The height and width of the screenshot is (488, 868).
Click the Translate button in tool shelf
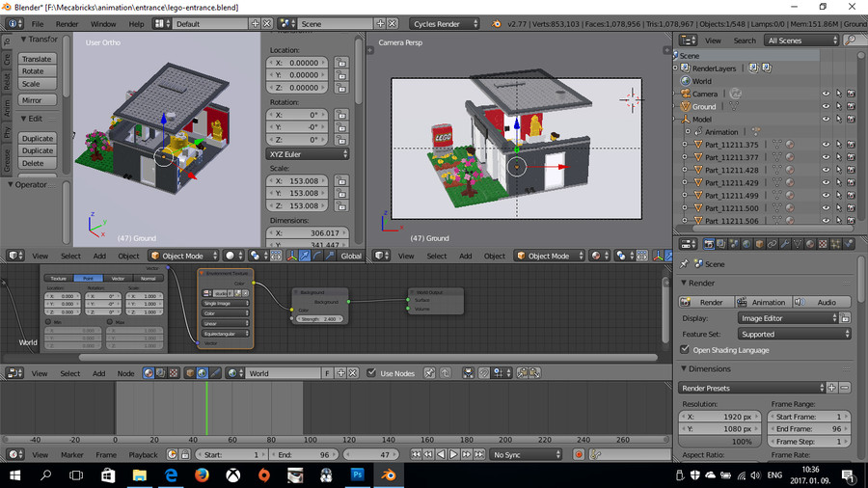(37, 59)
